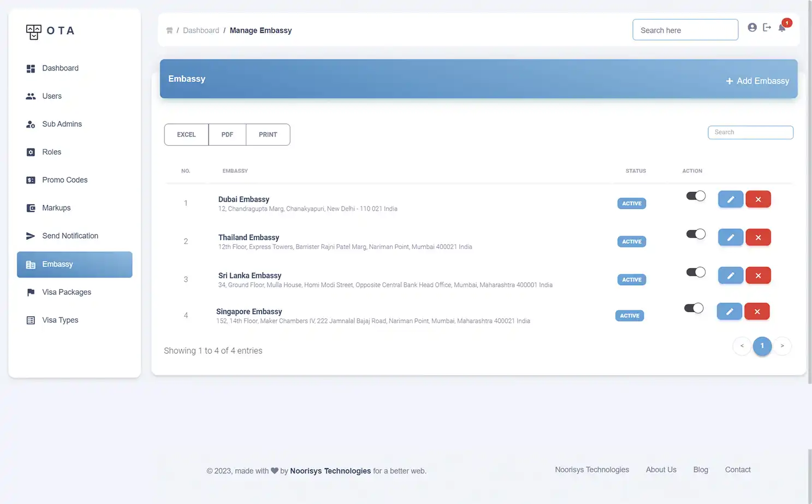Export table using EXCEL button

pos(186,135)
